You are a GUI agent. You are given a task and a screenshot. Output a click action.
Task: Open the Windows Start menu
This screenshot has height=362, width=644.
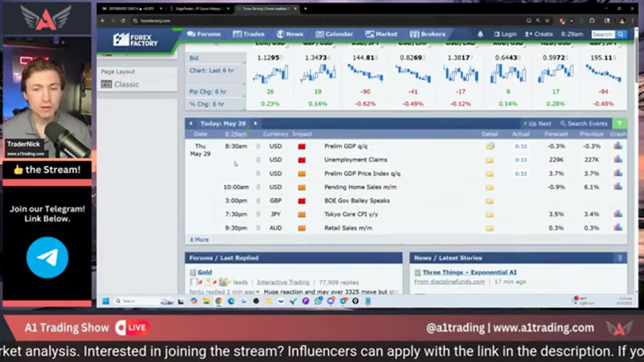106,301
